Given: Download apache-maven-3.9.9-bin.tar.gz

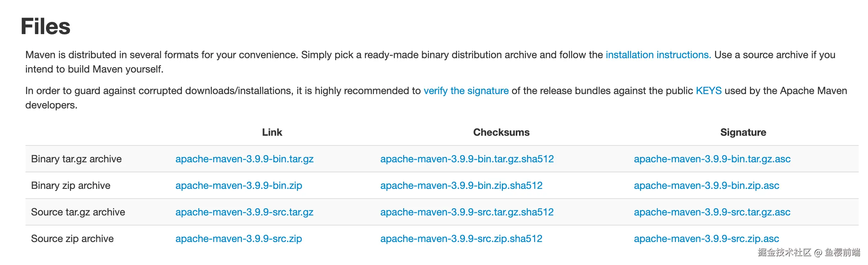Looking at the screenshot, I should [x=244, y=159].
